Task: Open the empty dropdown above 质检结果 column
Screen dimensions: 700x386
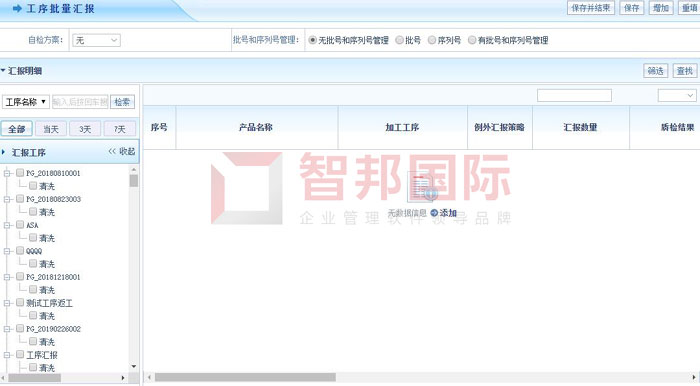Action: (x=677, y=95)
